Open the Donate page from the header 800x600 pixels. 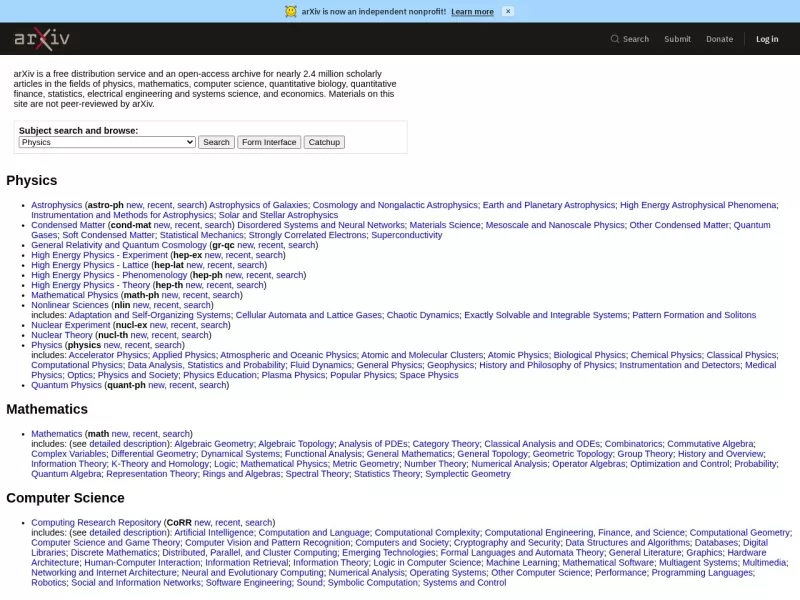(719, 39)
